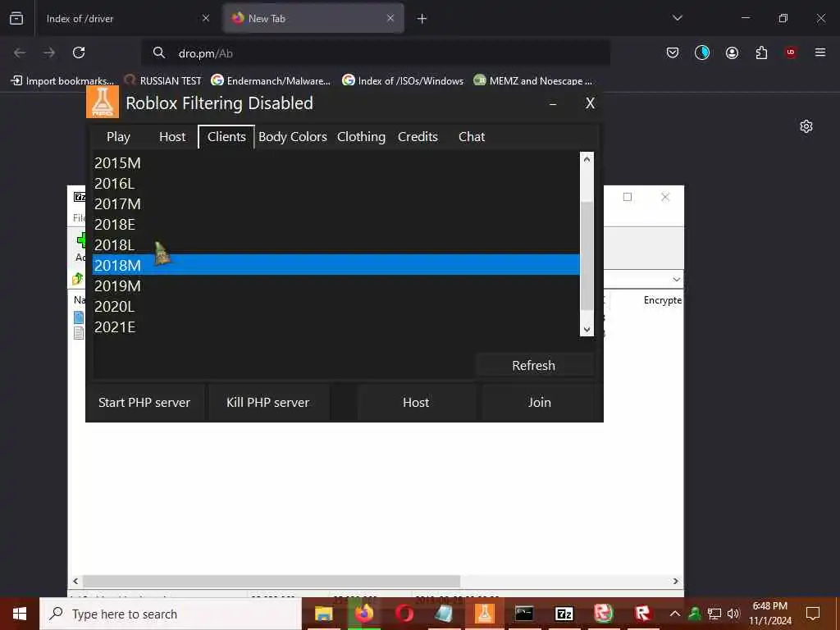Click the Join button

540,402
